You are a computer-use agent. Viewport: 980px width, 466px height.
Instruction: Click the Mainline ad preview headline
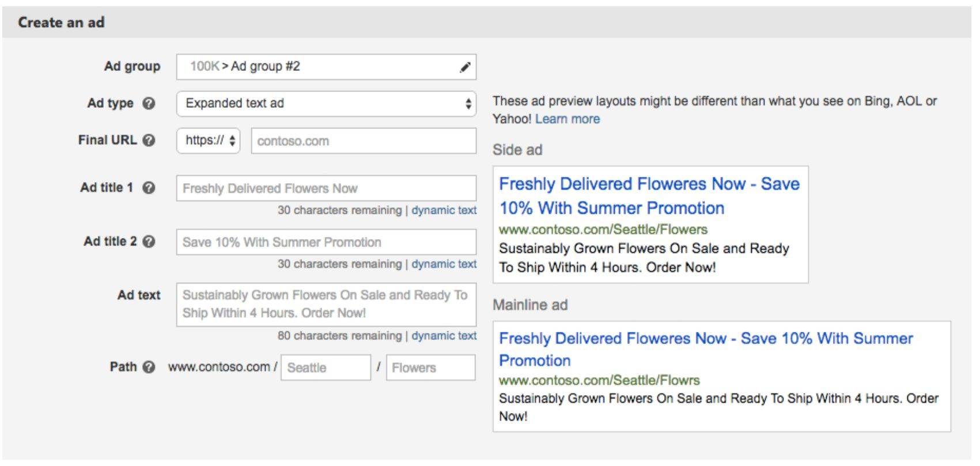[x=706, y=349]
